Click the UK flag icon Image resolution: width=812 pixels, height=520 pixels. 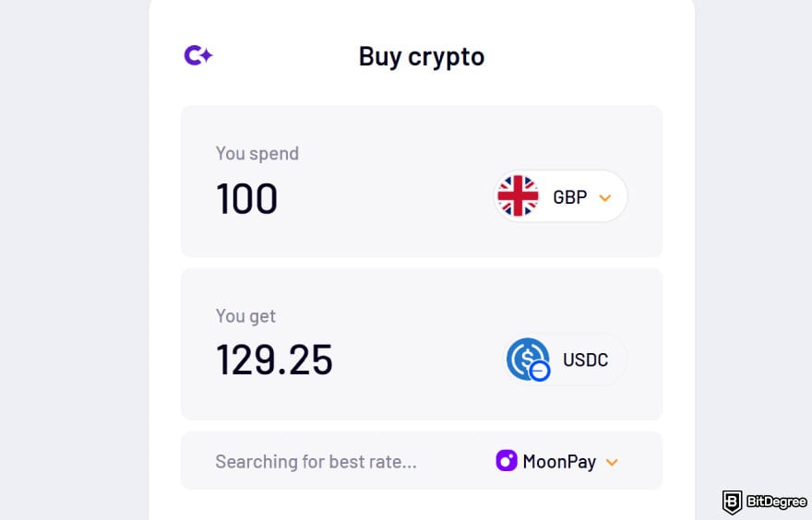518,196
